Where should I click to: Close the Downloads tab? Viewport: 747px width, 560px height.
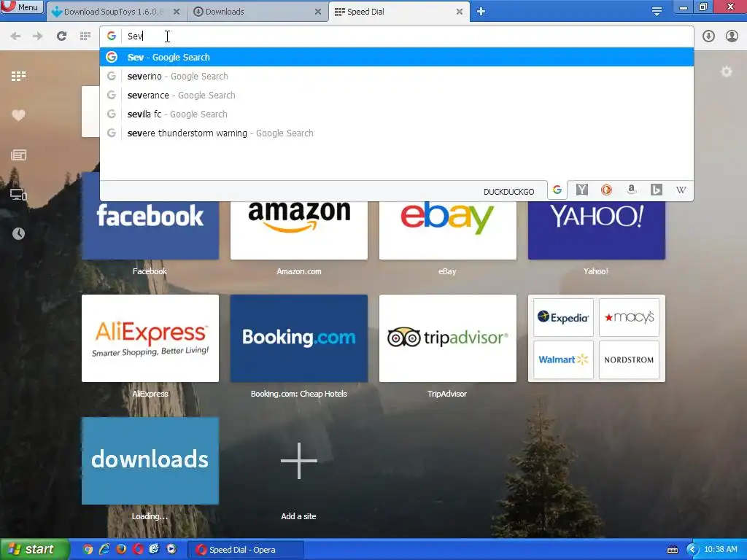pyautogui.click(x=318, y=12)
